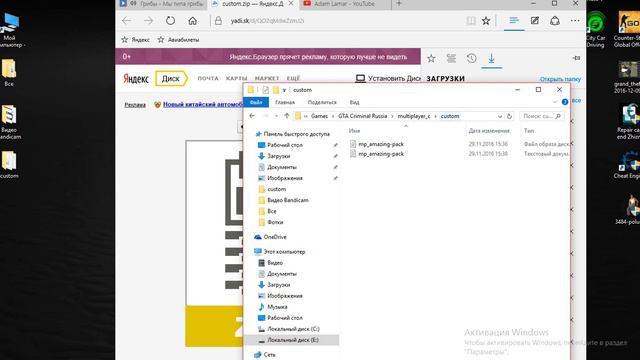Open Рабочий стол under quick access
This screenshot has height=360, width=640.
point(284,145)
